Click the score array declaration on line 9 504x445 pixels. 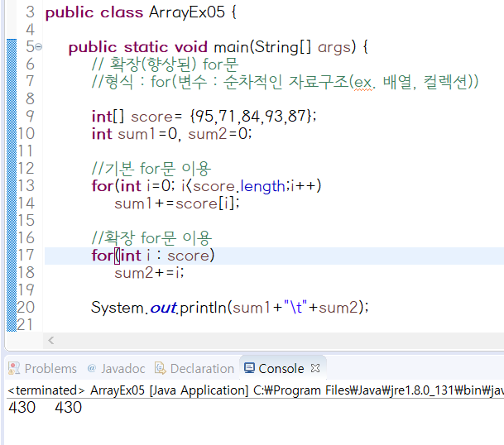point(204,116)
